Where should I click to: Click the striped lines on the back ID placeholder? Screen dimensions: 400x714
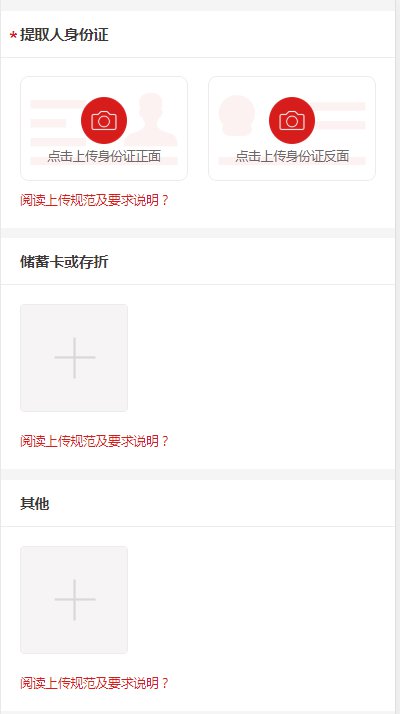coord(341,115)
